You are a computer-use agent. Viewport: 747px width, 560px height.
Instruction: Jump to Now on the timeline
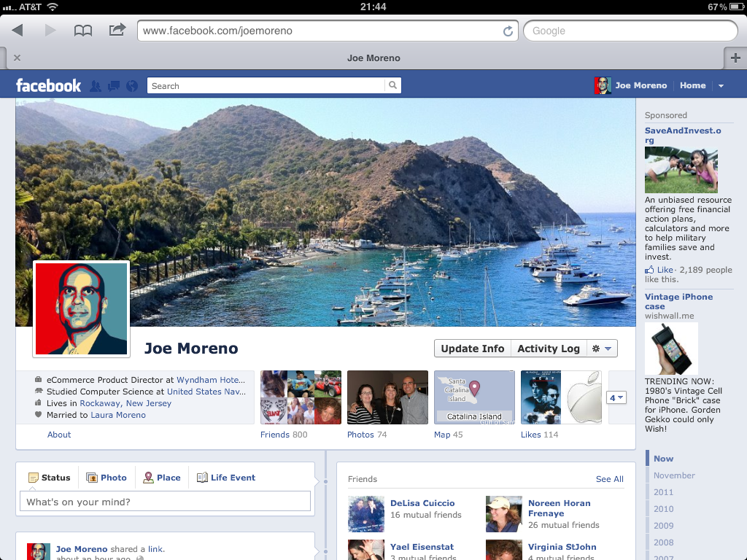pos(663,459)
